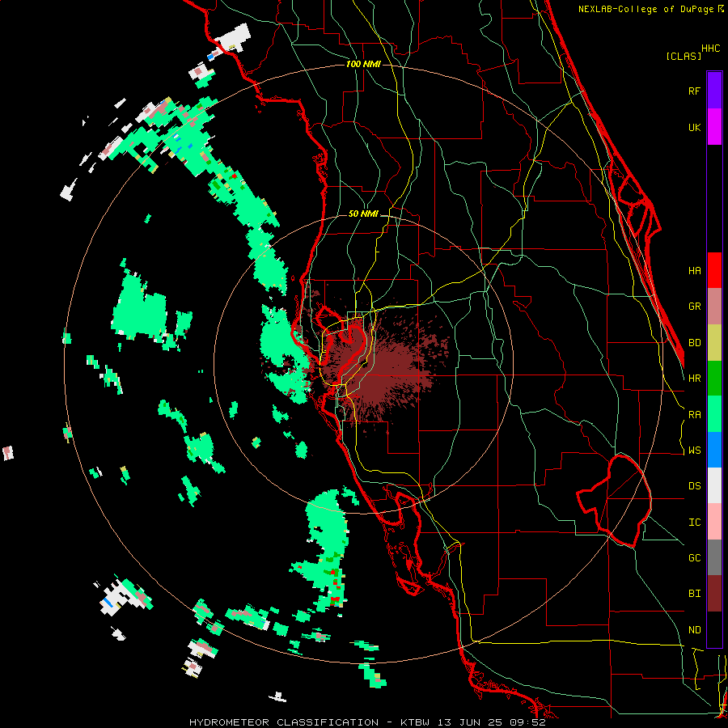Click the [CLAS] legend header
Viewport: 728px width, 728px height.
point(684,56)
